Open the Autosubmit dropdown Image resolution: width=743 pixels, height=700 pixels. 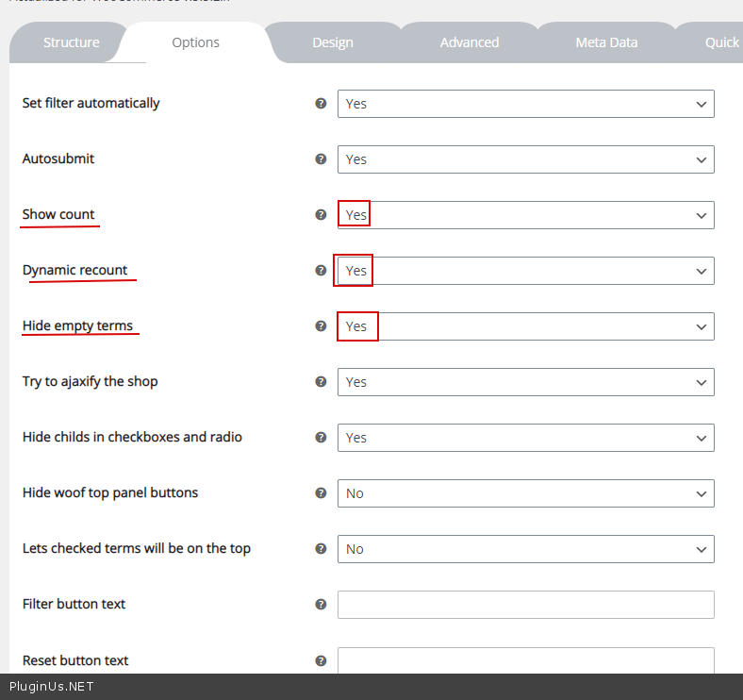click(525, 159)
